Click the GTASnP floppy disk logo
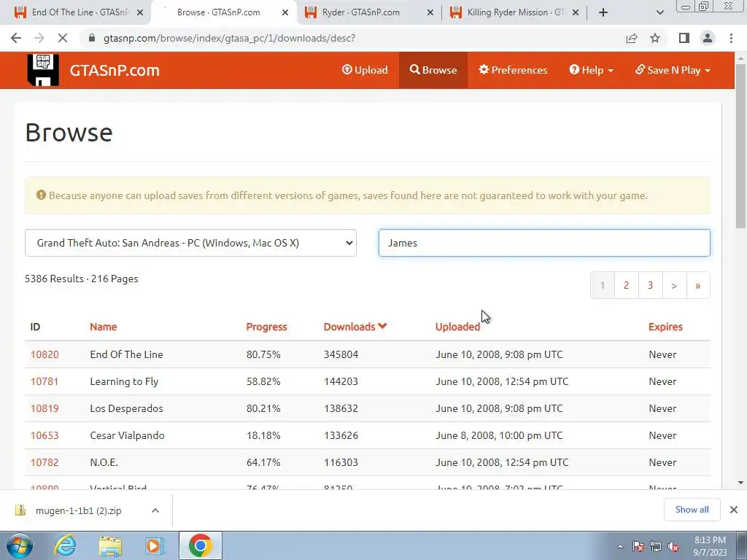747x560 pixels. point(43,70)
